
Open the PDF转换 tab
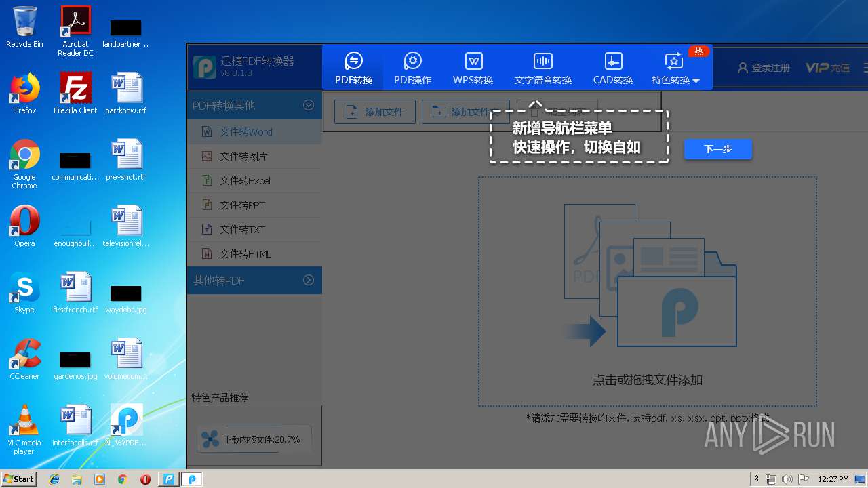[353, 68]
